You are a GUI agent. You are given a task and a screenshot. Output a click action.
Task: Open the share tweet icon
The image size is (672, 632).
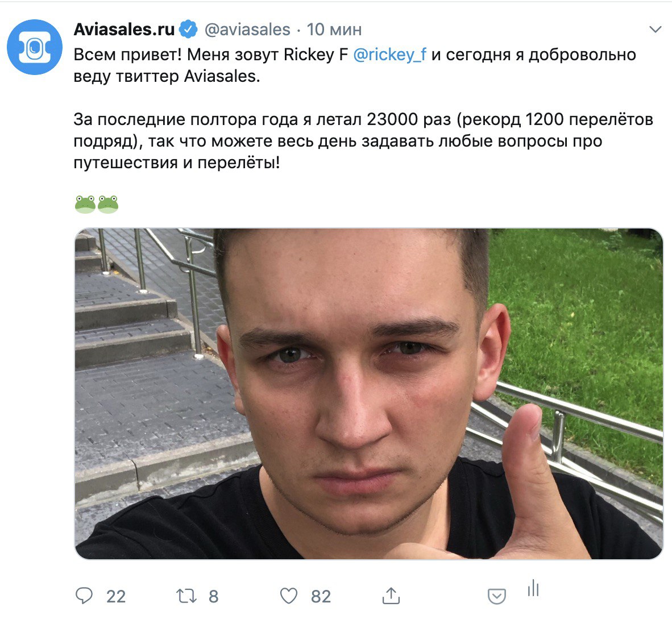point(391,596)
